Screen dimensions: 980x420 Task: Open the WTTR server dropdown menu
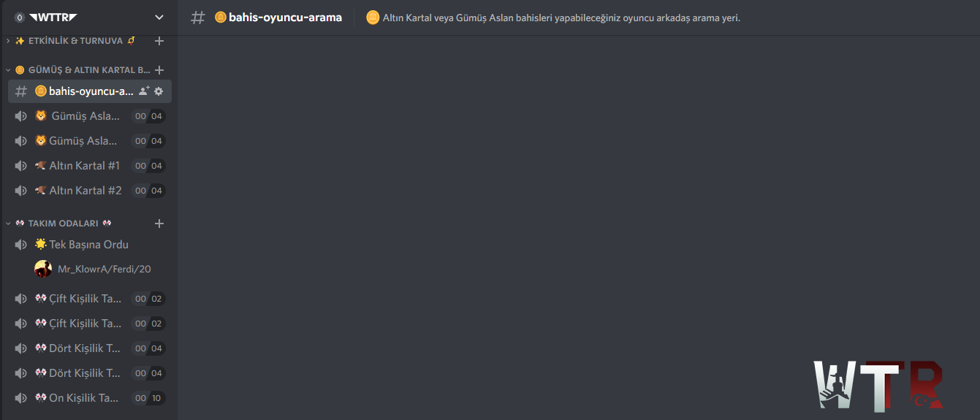tap(159, 18)
